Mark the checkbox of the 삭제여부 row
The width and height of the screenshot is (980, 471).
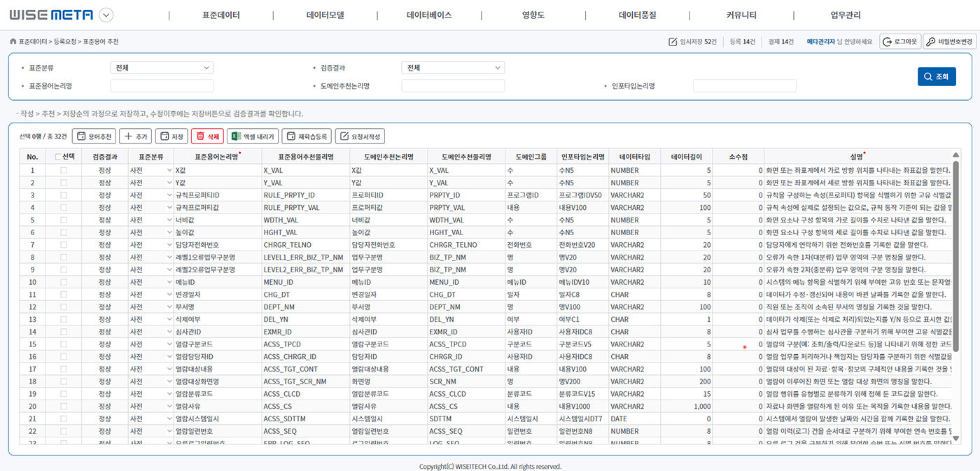click(x=64, y=319)
